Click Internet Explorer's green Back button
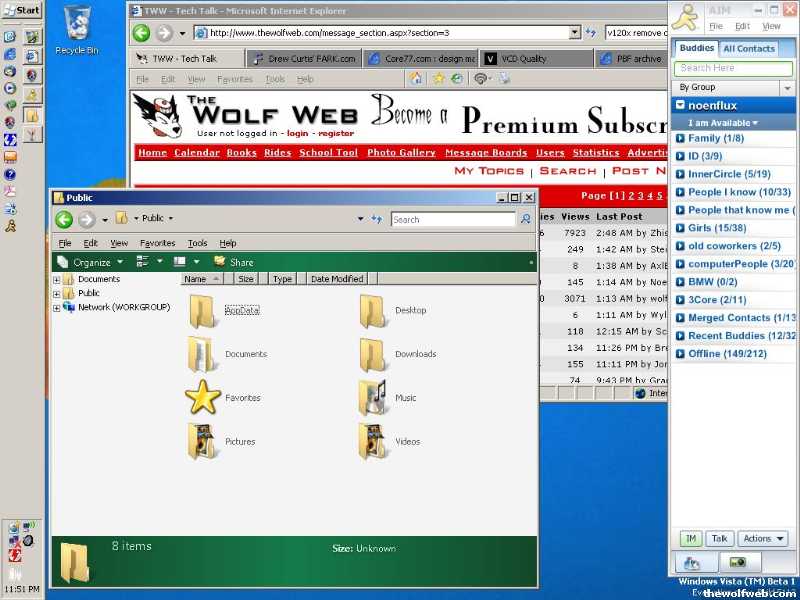 click(141, 33)
